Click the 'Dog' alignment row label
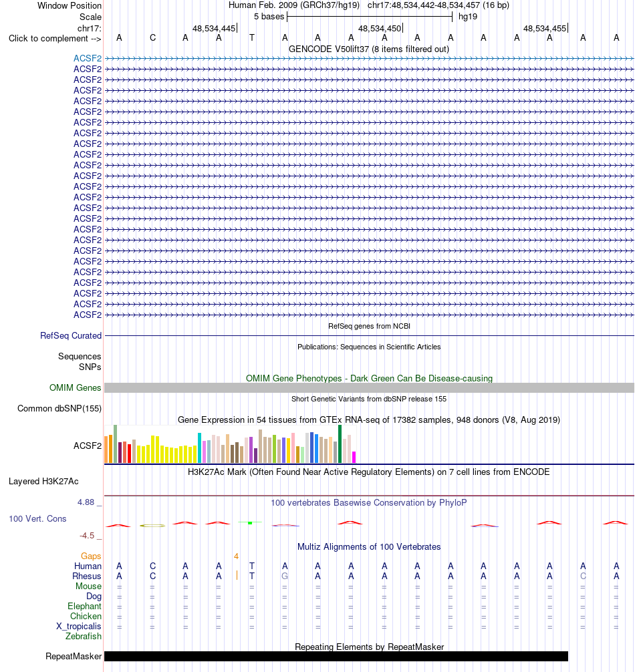This screenshot has height=672, width=635. 94,596
